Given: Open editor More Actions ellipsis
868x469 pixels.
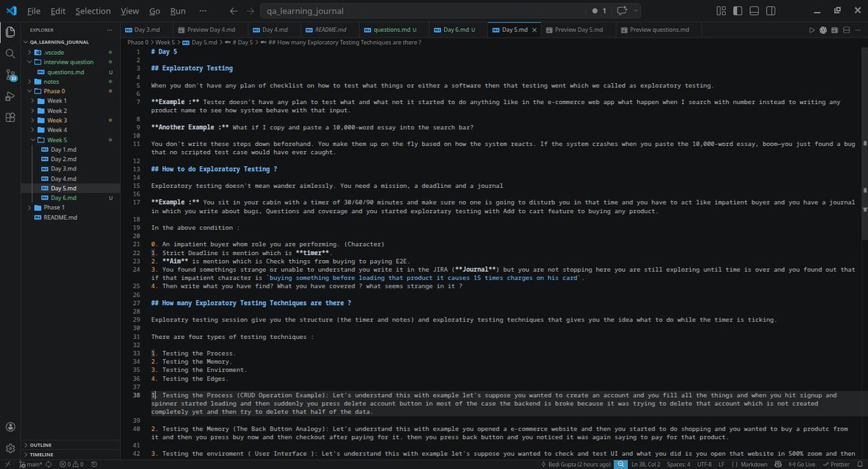Looking at the screenshot, I should coord(857,30).
